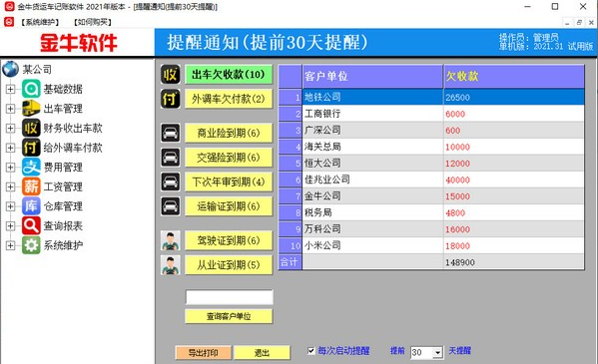598x364 pixels.
Task: Click the 交强险到期(6) button
Action: click(x=229, y=158)
